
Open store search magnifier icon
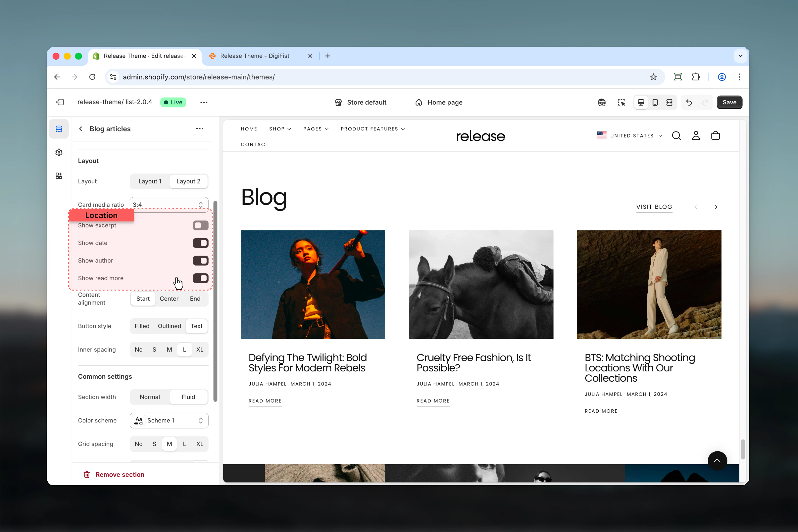(x=676, y=136)
